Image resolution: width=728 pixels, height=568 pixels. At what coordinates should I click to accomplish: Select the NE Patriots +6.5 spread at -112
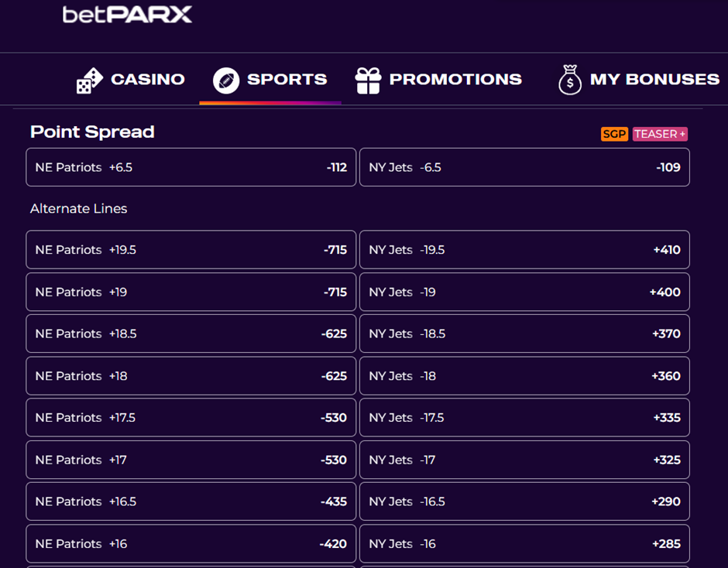[x=191, y=167]
